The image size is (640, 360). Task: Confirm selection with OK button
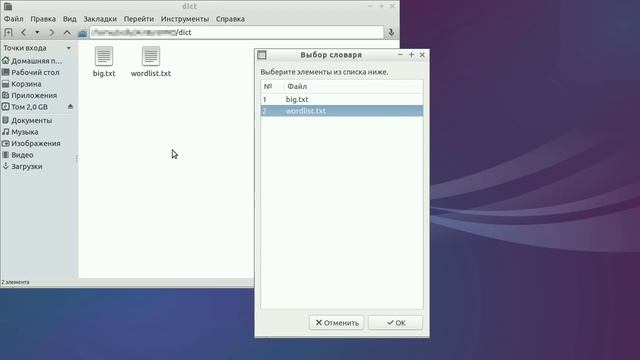(396, 322)
